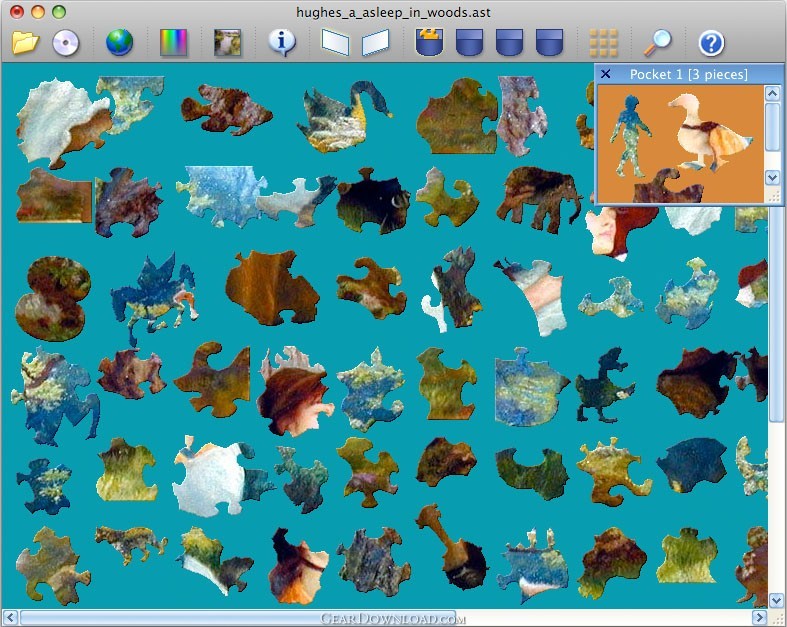The image size is (787, 627).
Task: Select the large orange-brown wood piece
Action: coord(272,287)
